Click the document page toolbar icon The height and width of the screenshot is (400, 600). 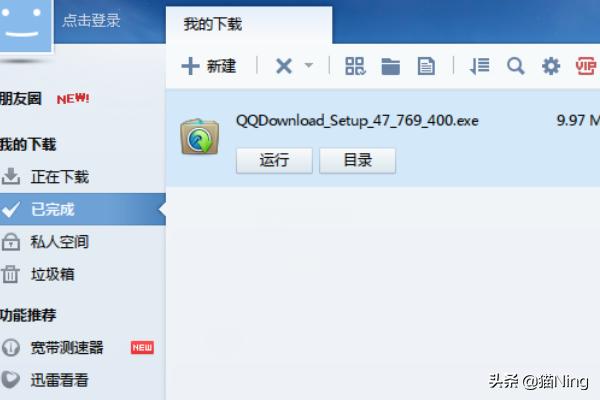tap(426, 66)
